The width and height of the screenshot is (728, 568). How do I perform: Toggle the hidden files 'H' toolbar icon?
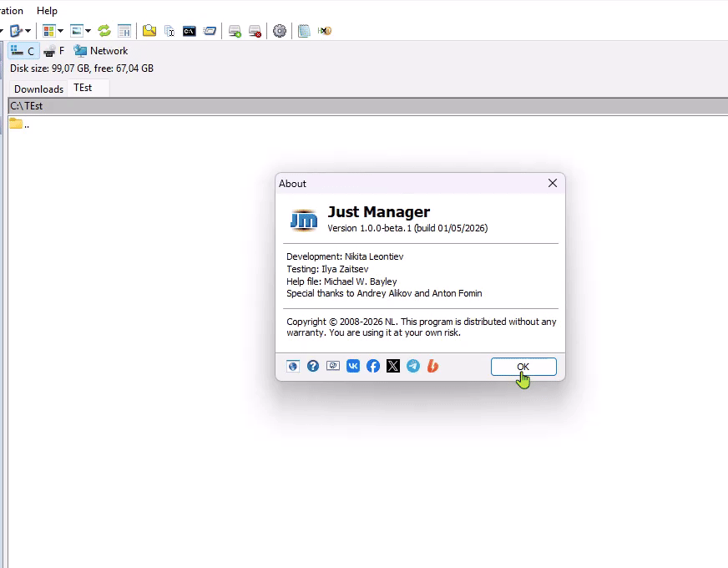coord(124,31)
